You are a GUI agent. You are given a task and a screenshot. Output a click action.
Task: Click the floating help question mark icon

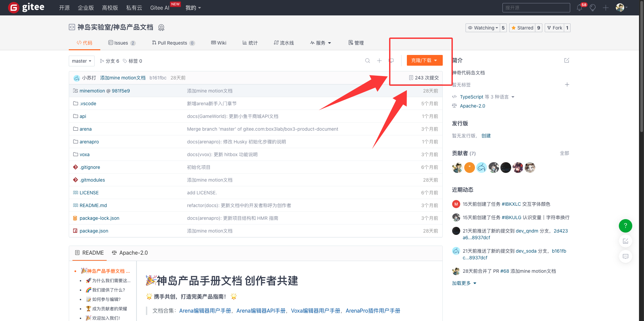pyautogui.click(x=625, y=226)
